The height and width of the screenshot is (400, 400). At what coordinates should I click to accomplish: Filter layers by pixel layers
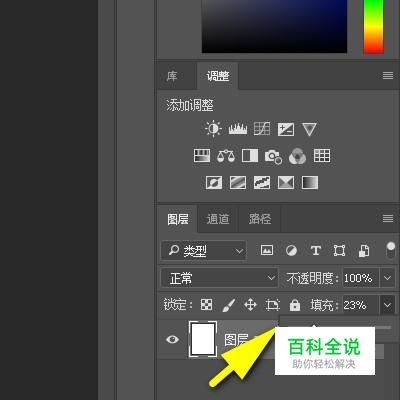(267, 250)
